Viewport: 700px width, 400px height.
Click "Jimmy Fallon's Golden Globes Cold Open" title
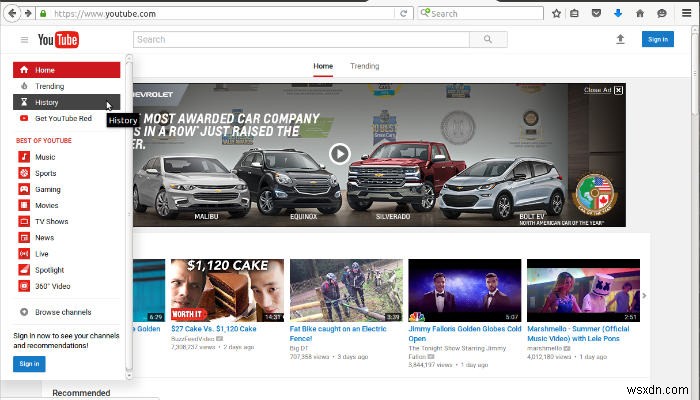coord(465,333)
